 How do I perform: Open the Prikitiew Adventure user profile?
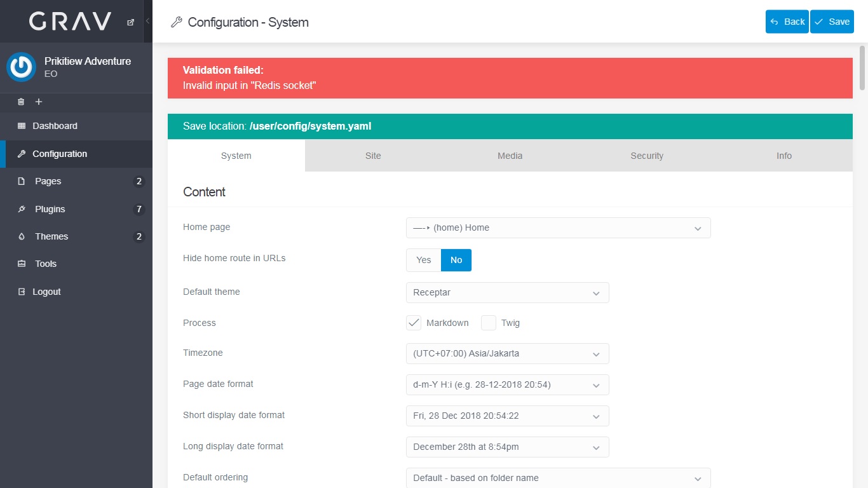[x=88, y=67]
